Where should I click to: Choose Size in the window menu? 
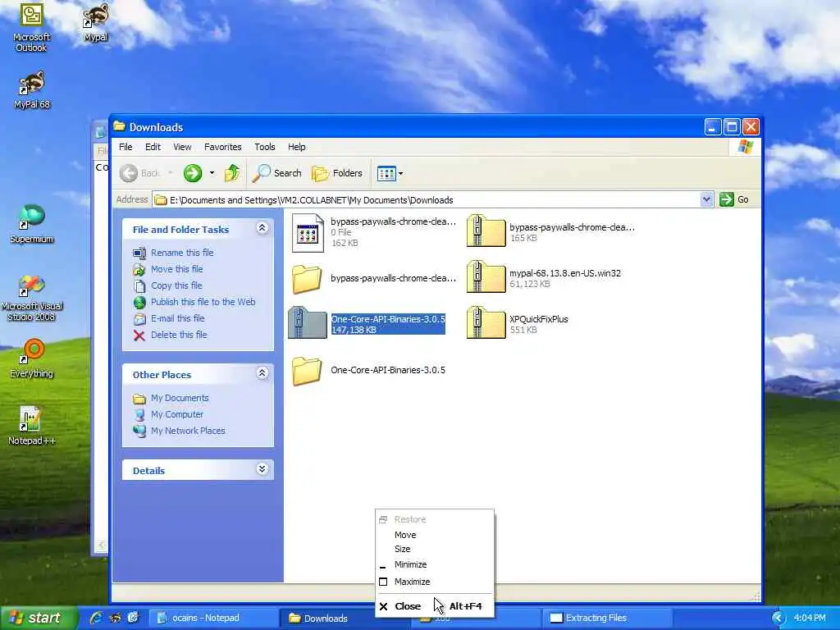[434, 549]
